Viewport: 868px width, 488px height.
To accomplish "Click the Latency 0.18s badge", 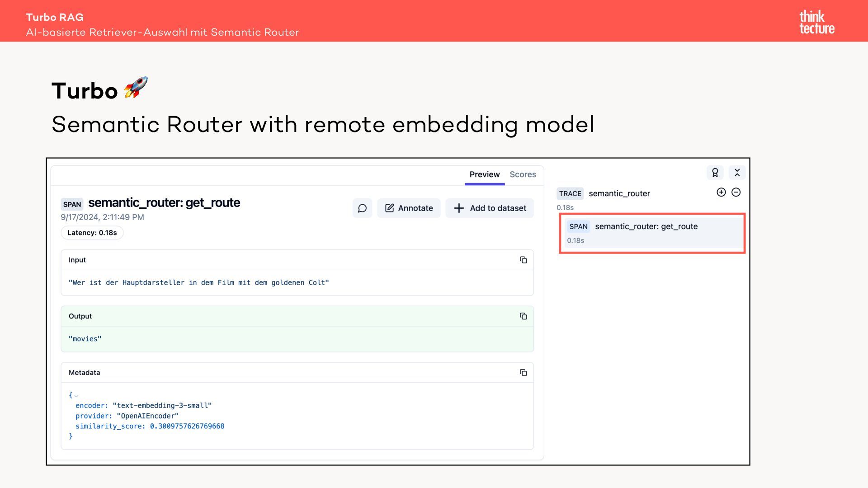I will click(x=92, y=233).
